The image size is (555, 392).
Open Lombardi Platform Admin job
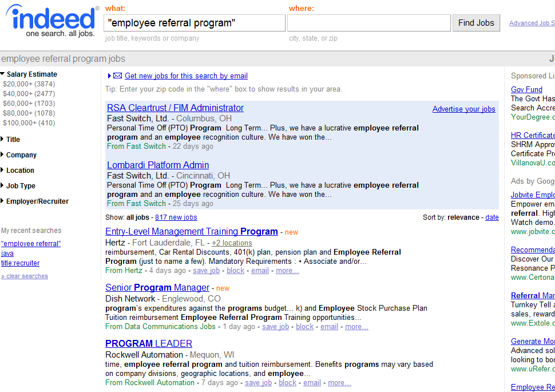[x=158, y=165]
